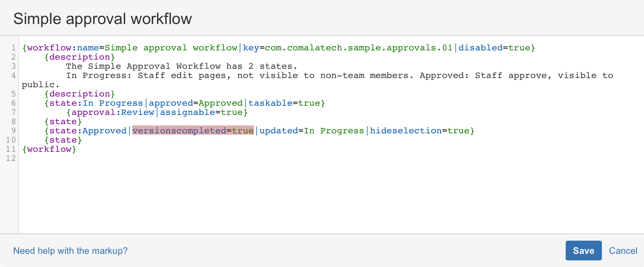Click the disabled=true parameter on line 1
This screenshot has height=267, width=644.
tap(494, 48)
